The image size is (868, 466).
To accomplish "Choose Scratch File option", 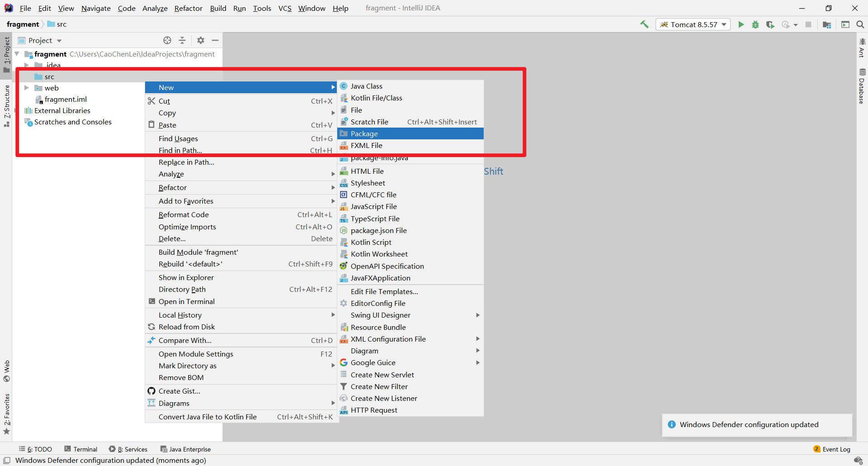I will coord(410,122).
